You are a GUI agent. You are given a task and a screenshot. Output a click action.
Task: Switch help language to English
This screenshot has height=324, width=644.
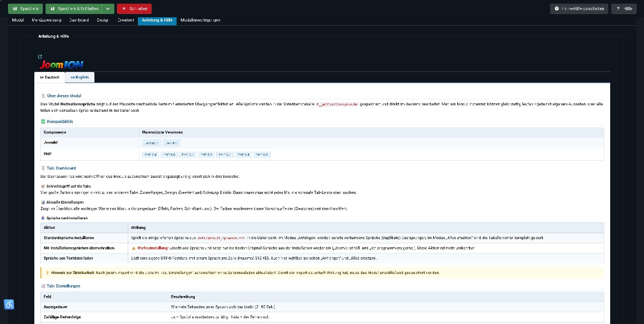pyautogui.click(x=79, y=77)
